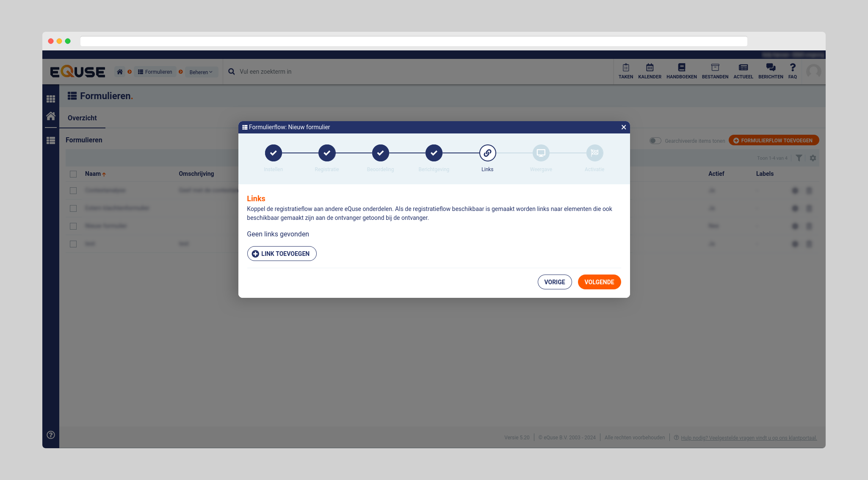The width and height of the screenshot is (868, 480).
Task: Open the table settings gear icon
Action: click(813, 158)
